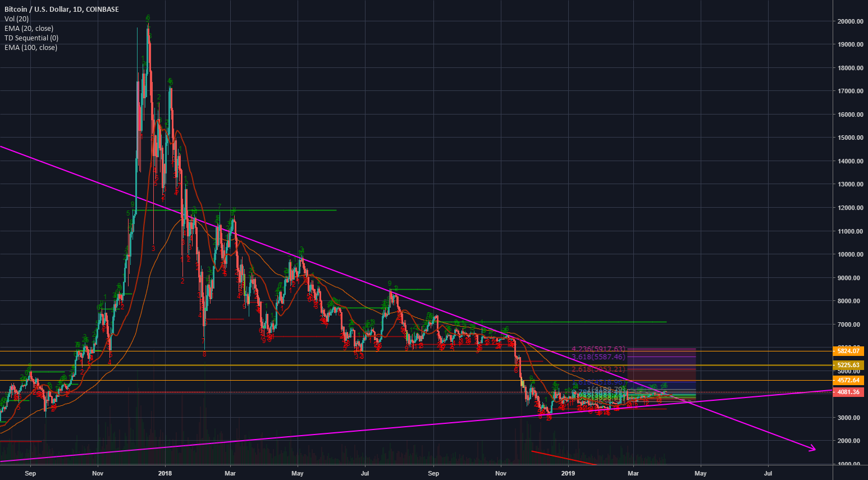Select the 4.236(5917.63) Fibonacci extension label
This screenshot has height=480, width=868.
click(599, 349)
